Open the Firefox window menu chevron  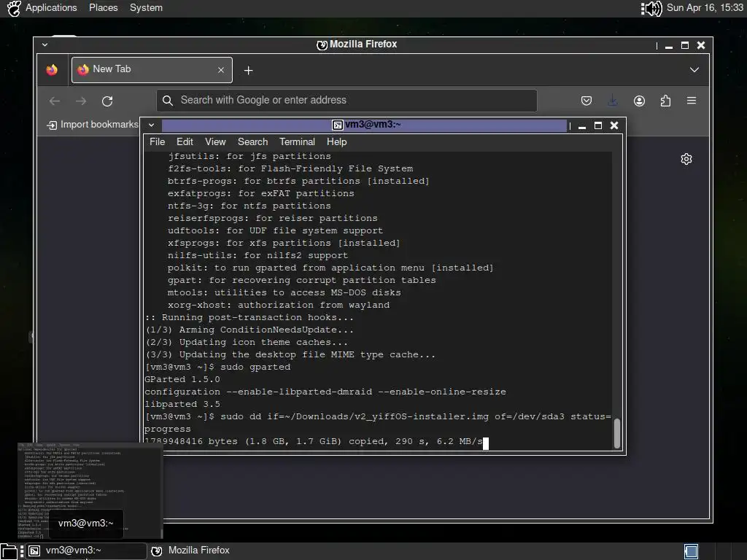[x=44, y=44]
